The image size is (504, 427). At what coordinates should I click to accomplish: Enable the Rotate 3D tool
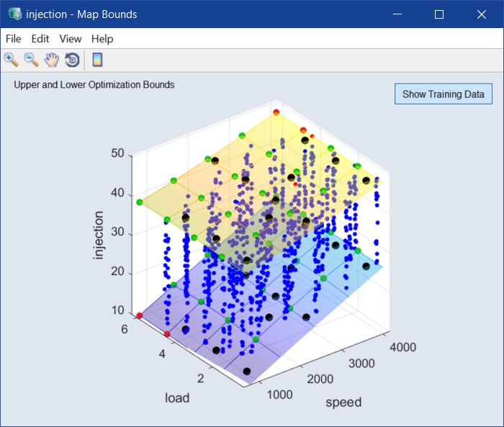[71, 60]
